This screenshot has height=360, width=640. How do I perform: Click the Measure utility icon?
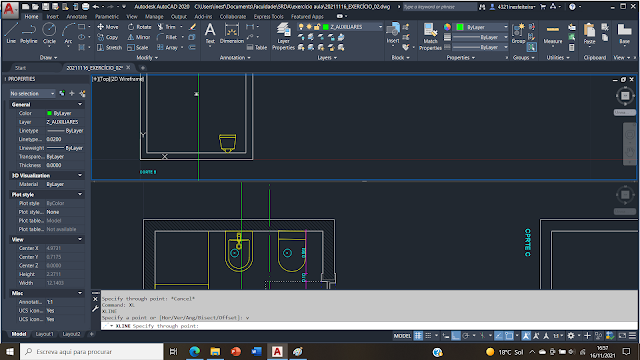point(553,33)
